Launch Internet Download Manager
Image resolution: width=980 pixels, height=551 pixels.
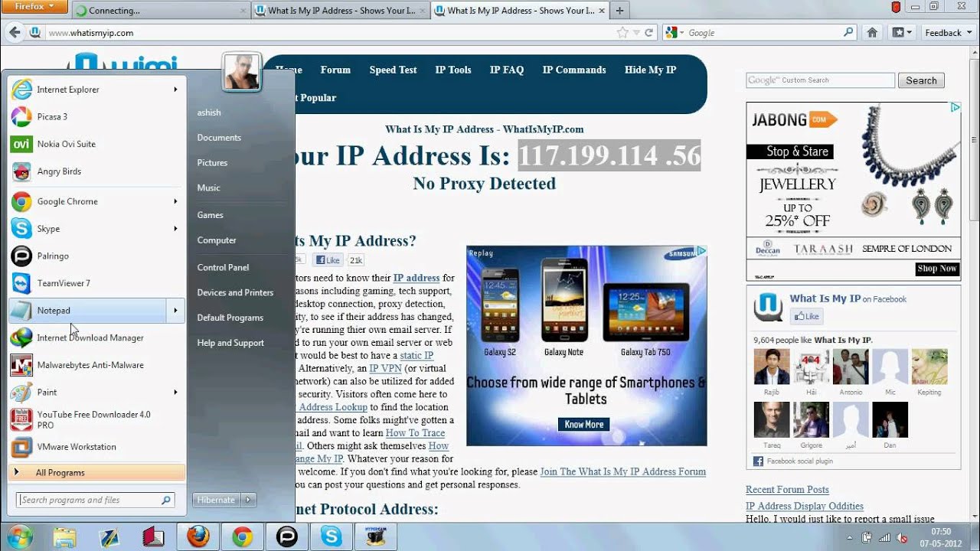(x=97, y=337)
